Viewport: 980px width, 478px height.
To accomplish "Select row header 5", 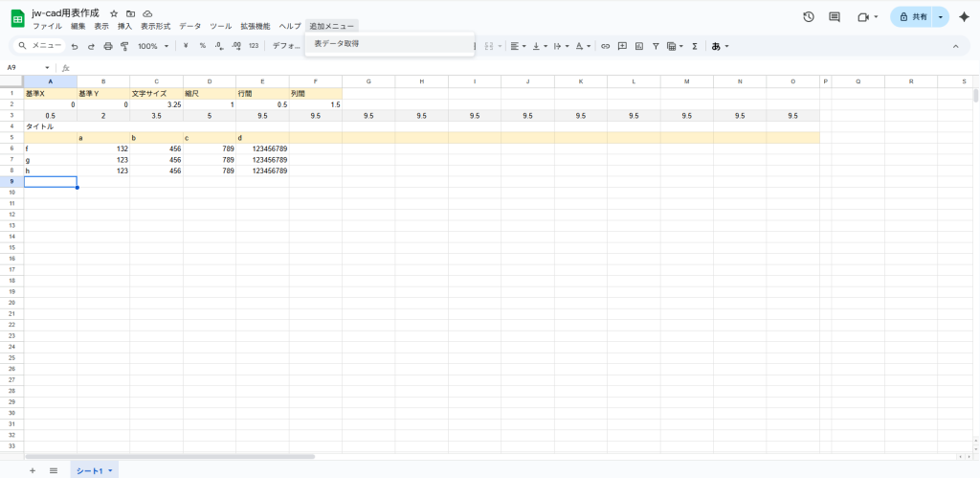I will [x=11, y=138].
